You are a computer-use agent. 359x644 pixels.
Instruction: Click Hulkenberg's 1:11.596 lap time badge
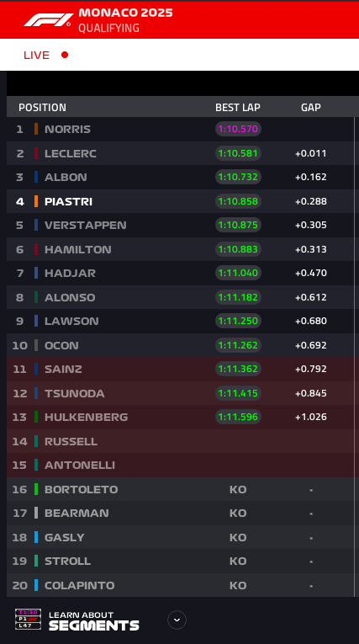[x=239, y=417]
